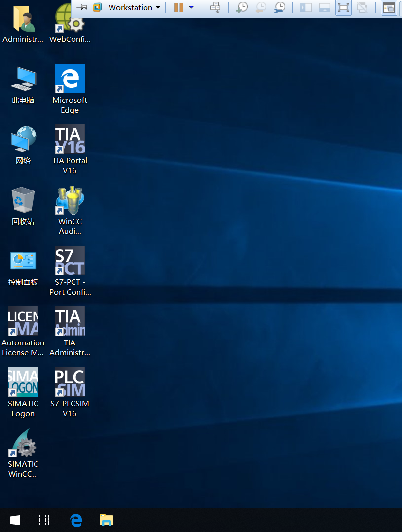Select the WinCC Audit desktop icon
Screen dimensions: 402x532
click(70, 200)
